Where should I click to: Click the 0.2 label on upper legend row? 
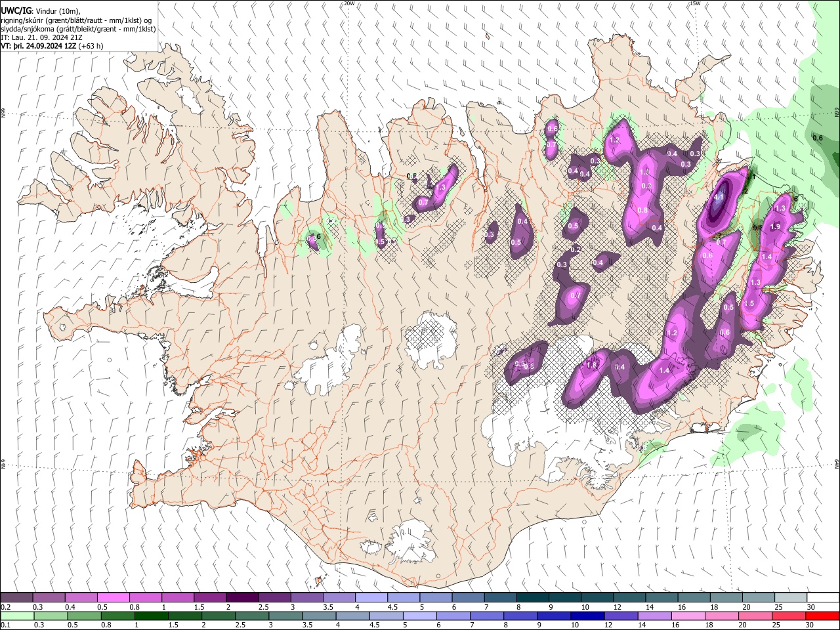5,607
